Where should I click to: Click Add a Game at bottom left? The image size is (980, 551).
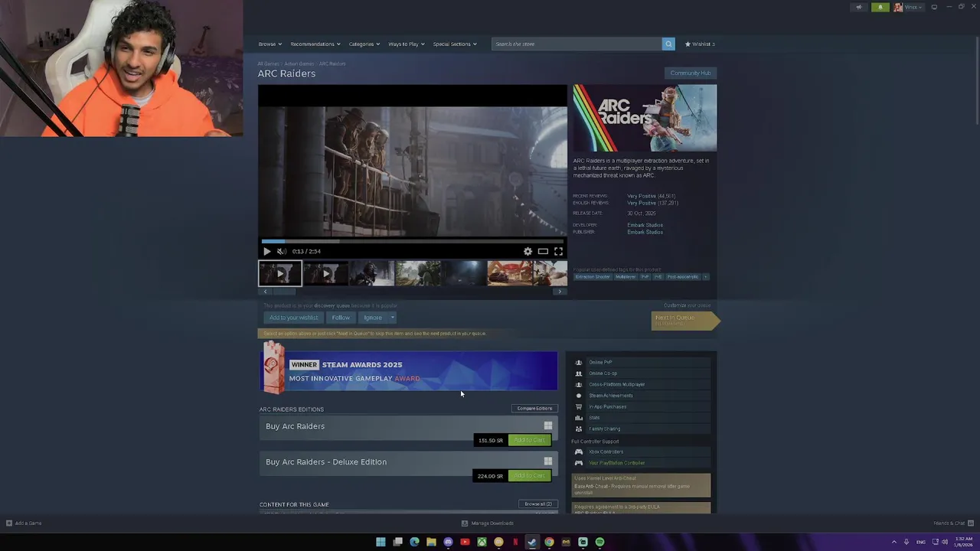click(24, 523)
